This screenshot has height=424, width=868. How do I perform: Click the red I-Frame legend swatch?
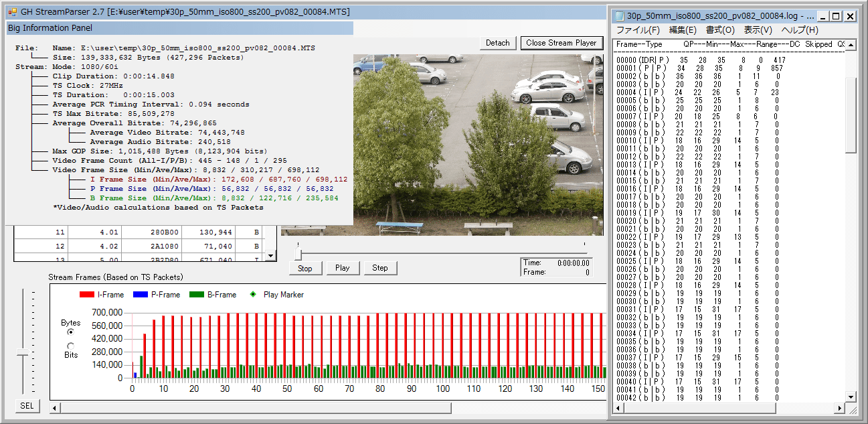(87, 295)
